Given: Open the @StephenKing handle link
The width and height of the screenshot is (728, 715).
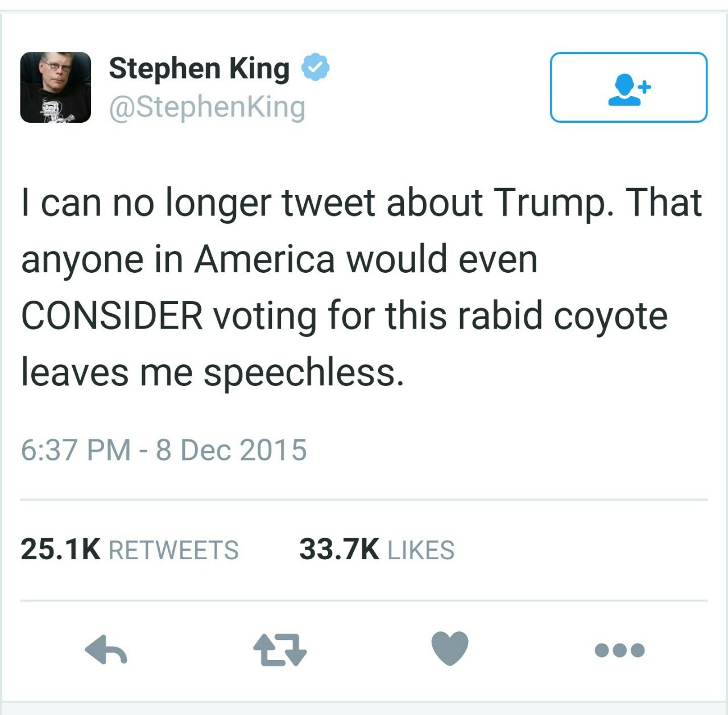Looking at the screenshot, I should point(207,107).
